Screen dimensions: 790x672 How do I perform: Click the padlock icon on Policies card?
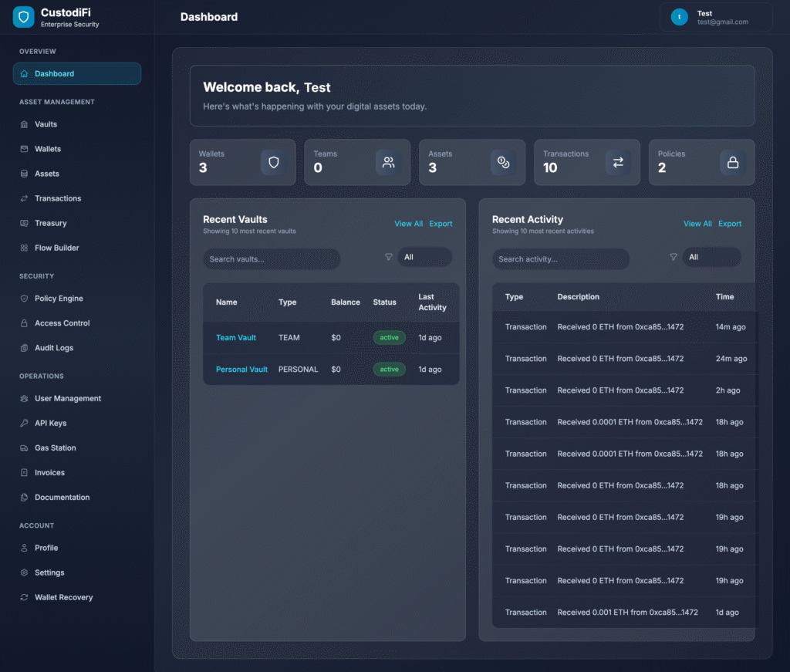tap(733, 162)
